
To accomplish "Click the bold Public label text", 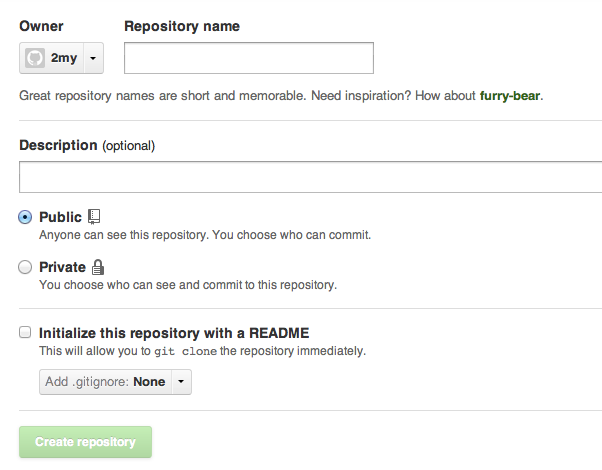I will click(x=60, y=217).
